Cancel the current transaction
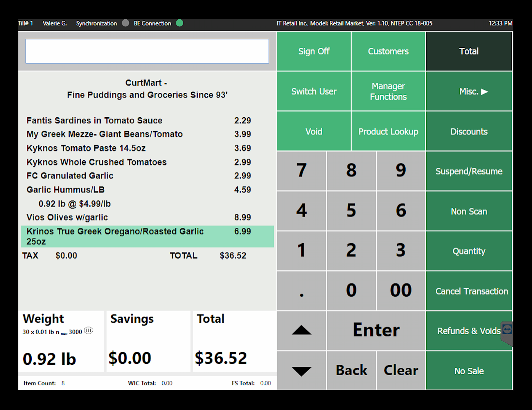Screen dimensions: 532x410 469,291
